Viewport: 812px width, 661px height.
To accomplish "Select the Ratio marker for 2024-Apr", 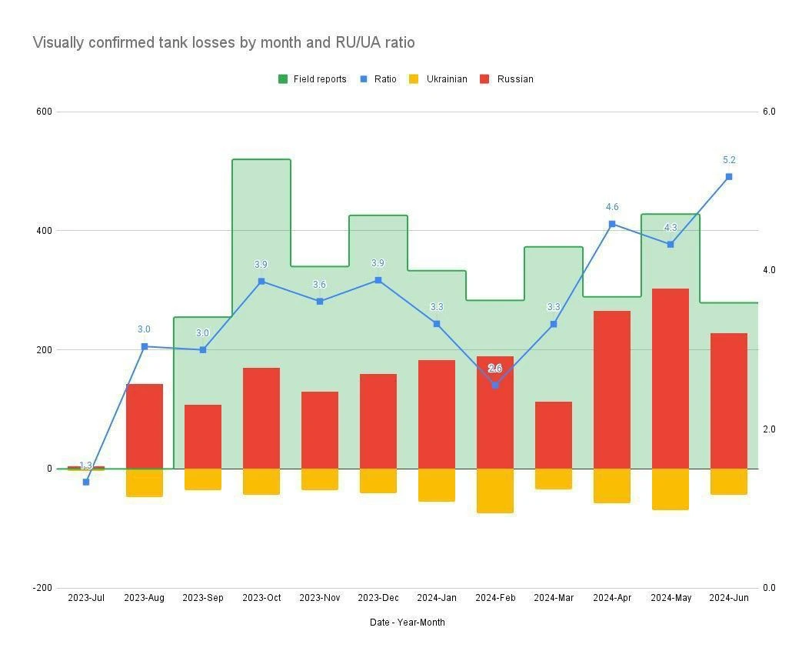I will pos(612,224).
